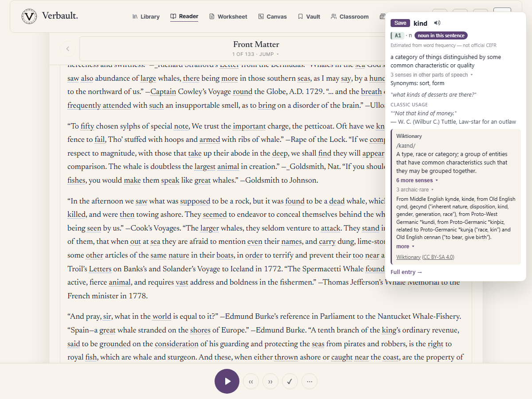
Task: Look up the word 'consideration'
Action: tap(176, 344)
